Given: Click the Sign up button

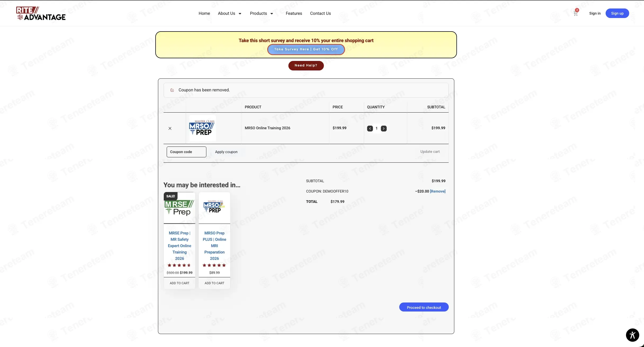Looking at the screenshot, I should pyautogui.click(x=617, y=13).
